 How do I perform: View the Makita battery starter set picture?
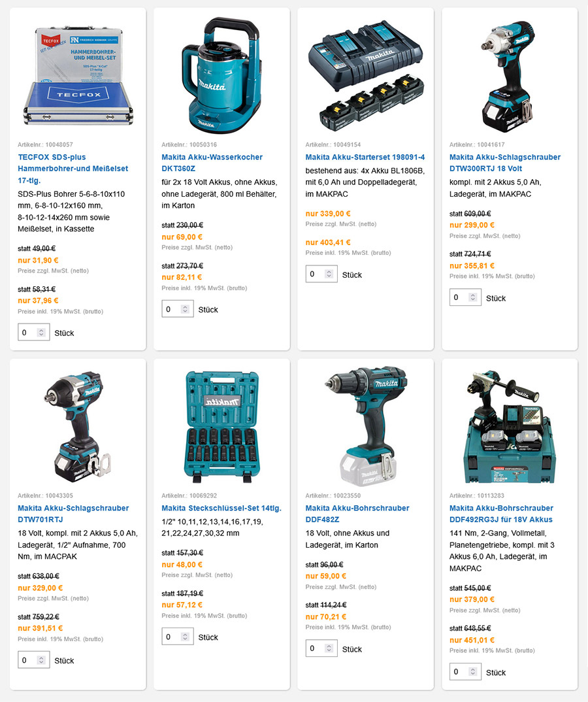coord(366,75)
